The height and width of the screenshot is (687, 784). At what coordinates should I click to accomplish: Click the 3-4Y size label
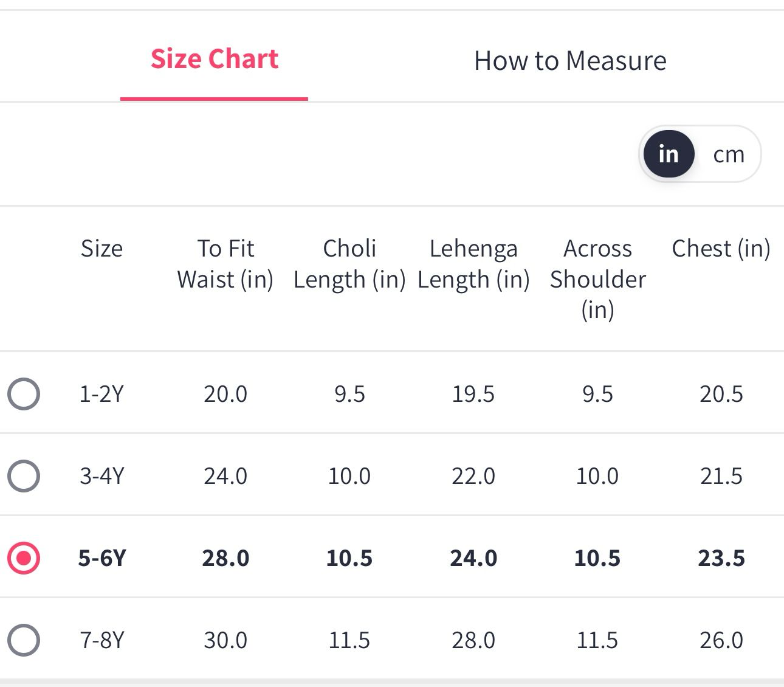pyautogui.click(x=101, y=475)
